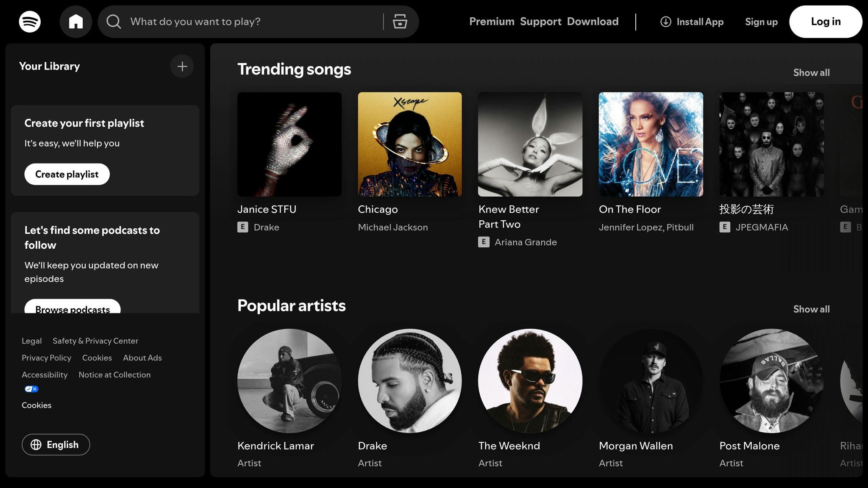Screen dimensions: 868x488
Task: Open Janice STFU album cover
Action: tap(289, 144)
